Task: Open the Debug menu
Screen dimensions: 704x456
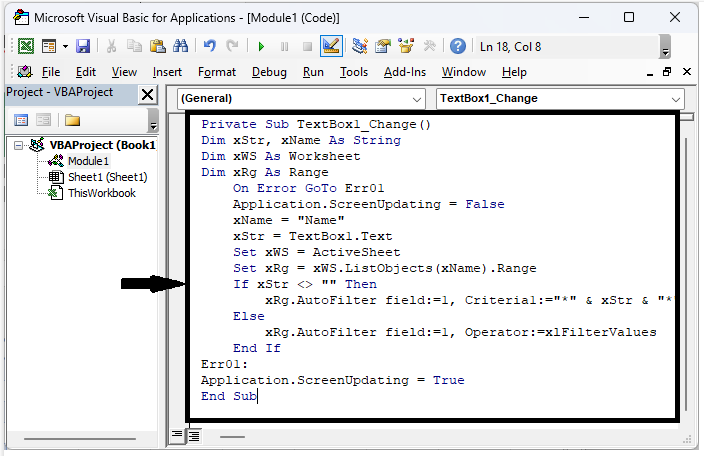Action: pos(269,72)
